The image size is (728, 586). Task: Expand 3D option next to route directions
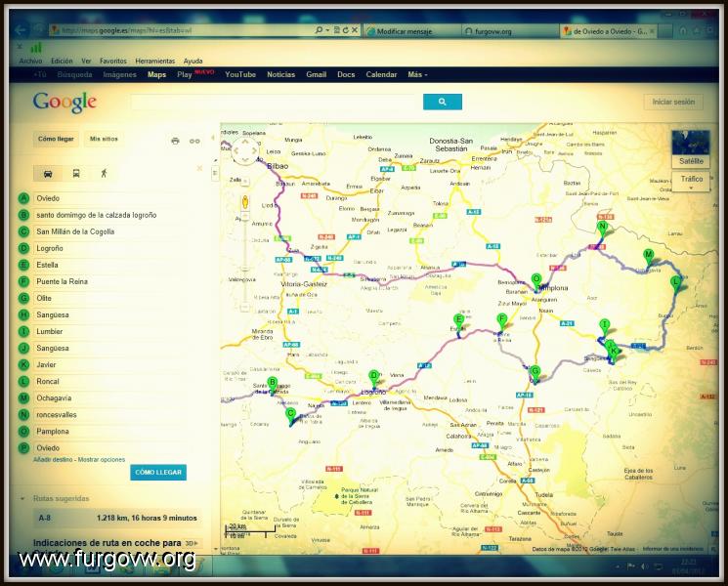click(x=192, y=543)
